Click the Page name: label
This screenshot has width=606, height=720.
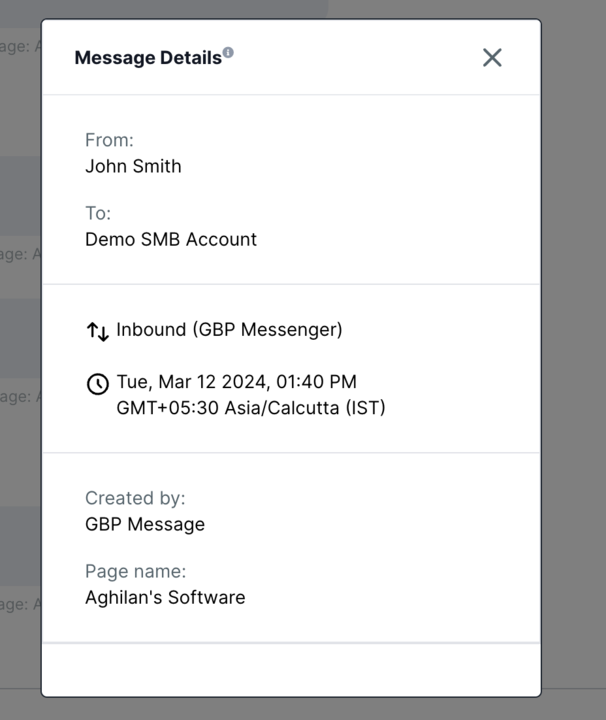click(x=136, y=572)
